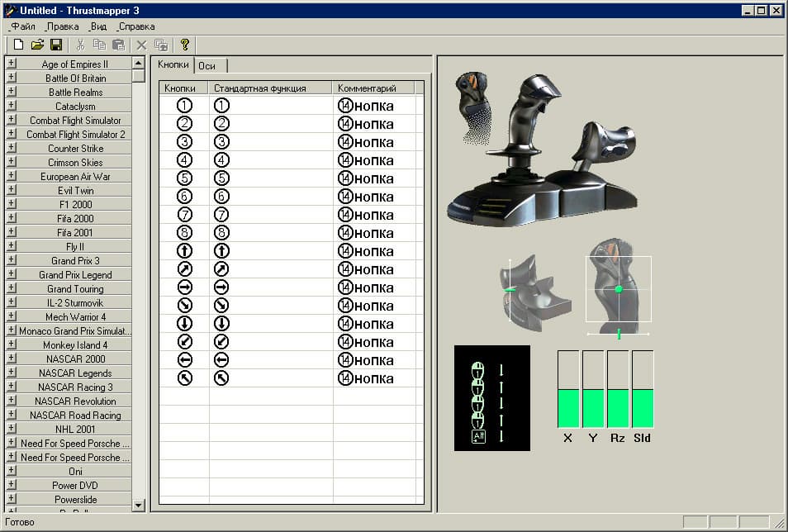Click the Стандартная функция column header
The image size is (788, 532).
(x=270, y=88)
